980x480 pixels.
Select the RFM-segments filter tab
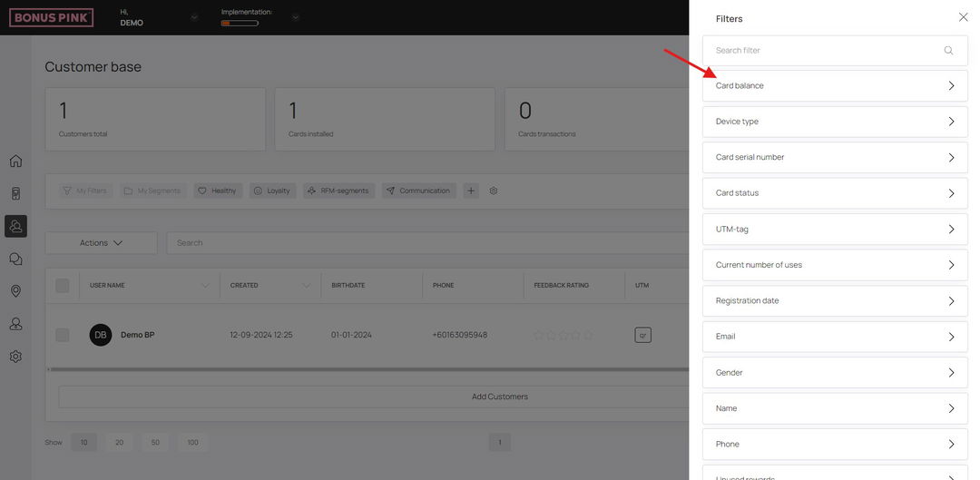(x=338, y=191)
